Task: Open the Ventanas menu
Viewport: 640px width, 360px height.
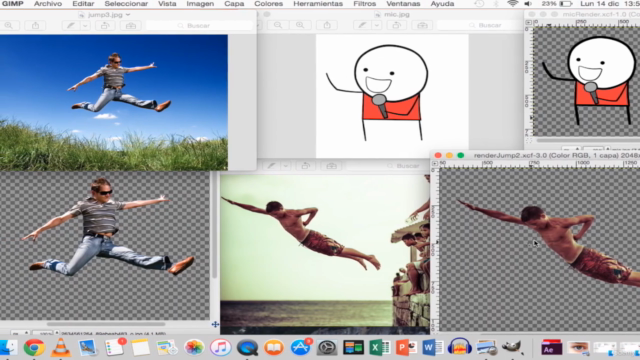Action: click(x=403, y=4)
